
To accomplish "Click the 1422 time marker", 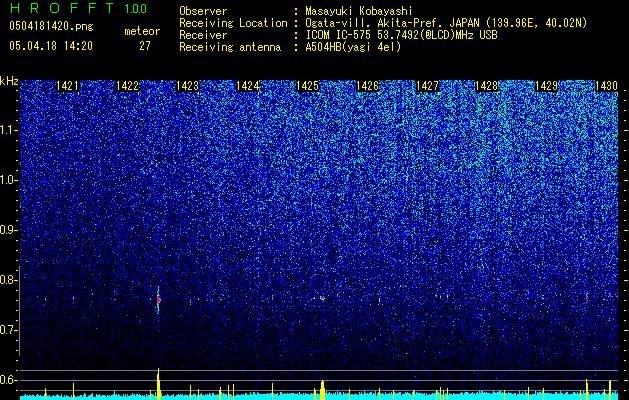I will [x=127, y=86].
